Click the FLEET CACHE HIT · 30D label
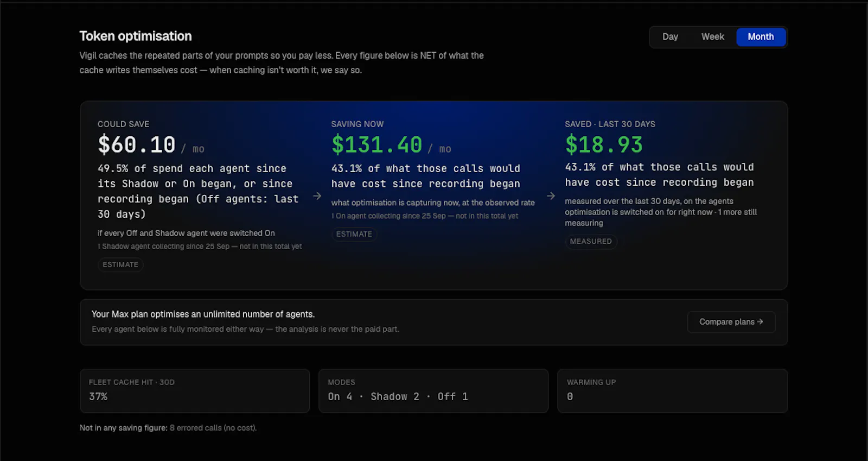 coord(132,382)
